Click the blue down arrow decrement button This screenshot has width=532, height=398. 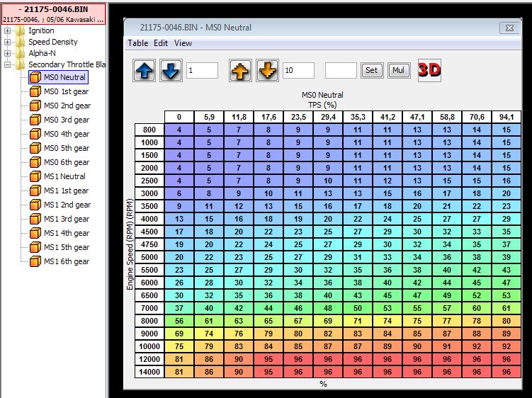tap(170, 71)
